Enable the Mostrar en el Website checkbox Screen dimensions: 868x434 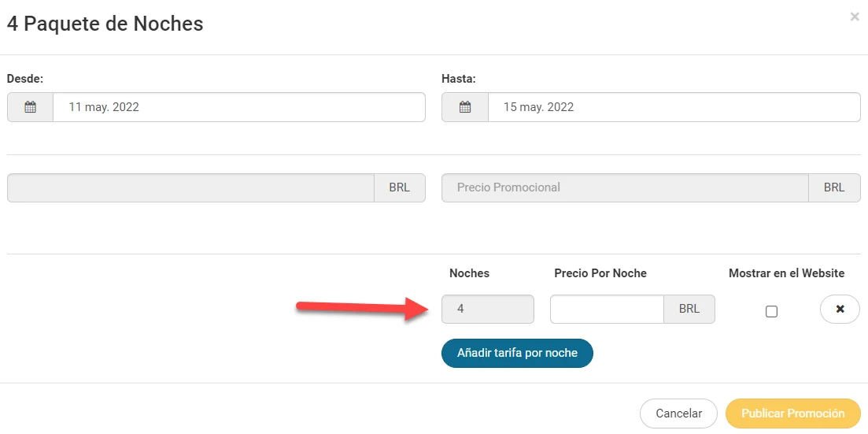point(771,311)
